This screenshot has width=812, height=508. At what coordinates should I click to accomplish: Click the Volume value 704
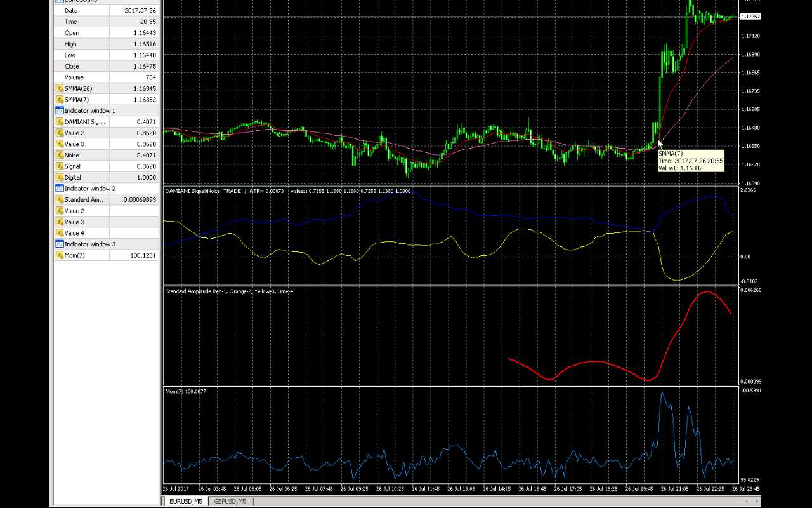point(150,77)
